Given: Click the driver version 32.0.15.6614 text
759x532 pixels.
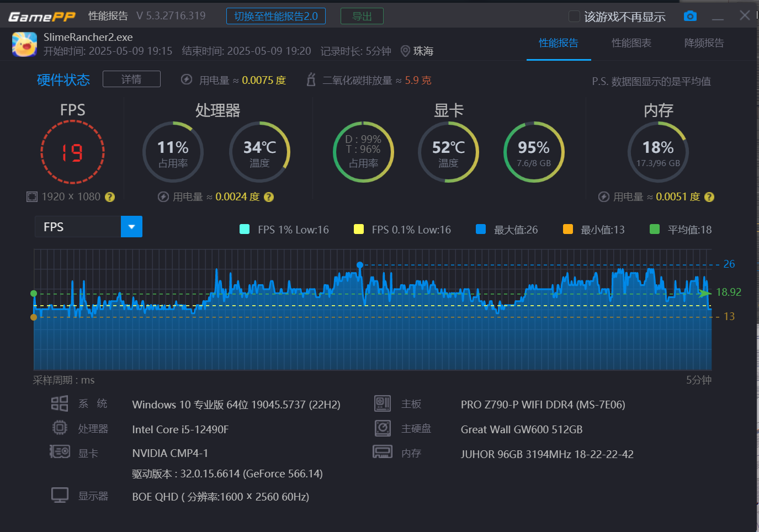Looking at the screenshot, I should tap(227, 474).
